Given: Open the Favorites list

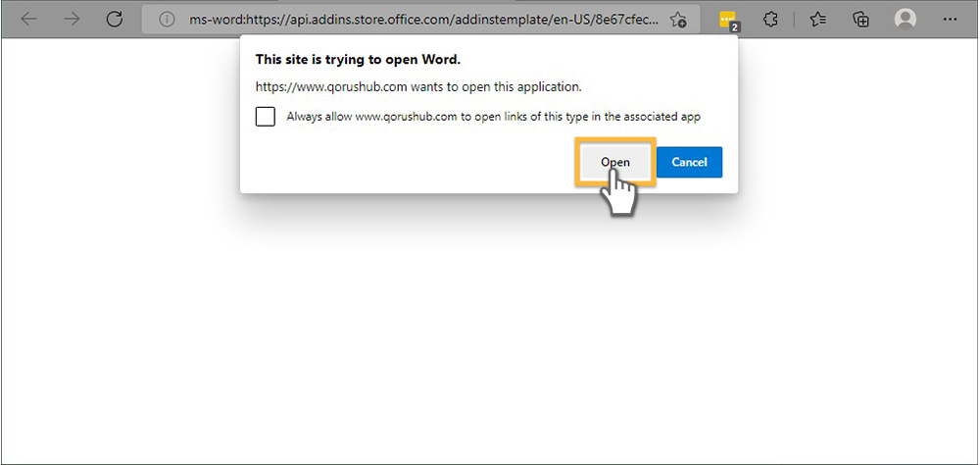Looking at the screenshot, I should [818, 20].
